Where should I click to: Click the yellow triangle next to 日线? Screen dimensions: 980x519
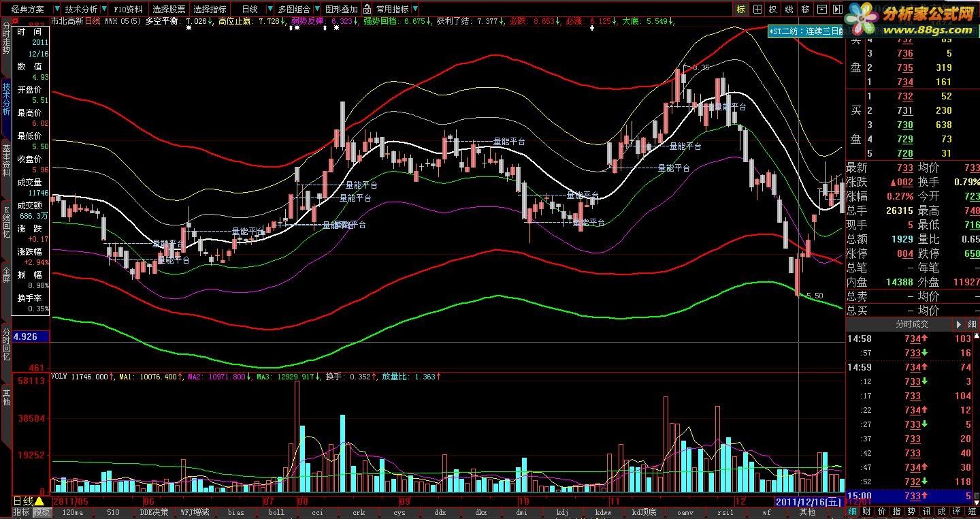click(x=39, y=501)
